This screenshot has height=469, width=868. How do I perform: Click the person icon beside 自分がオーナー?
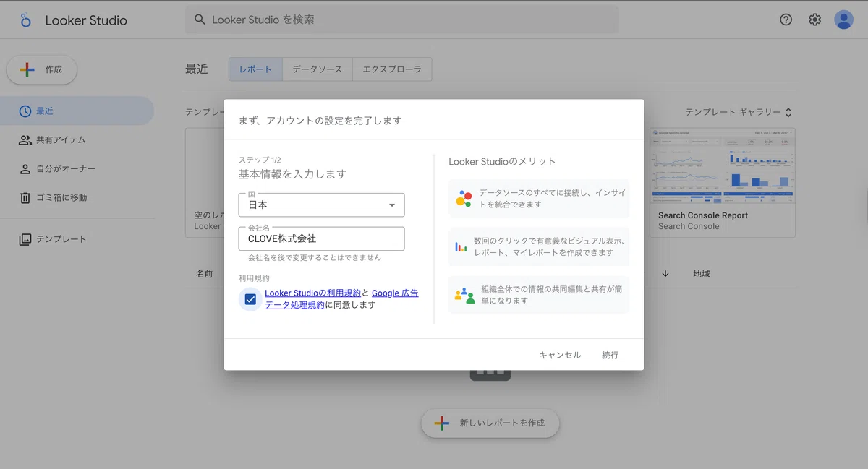pos(25,168)
